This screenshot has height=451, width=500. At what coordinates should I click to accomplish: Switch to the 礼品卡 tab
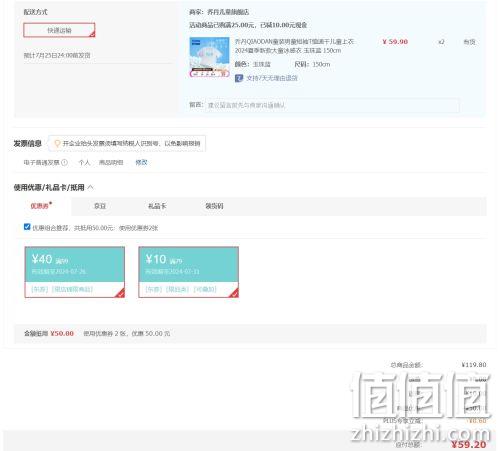click(x=157, y=206)
